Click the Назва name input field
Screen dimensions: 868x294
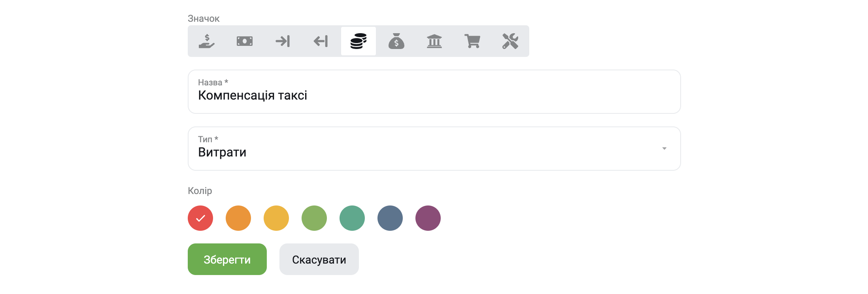[434, 92]
